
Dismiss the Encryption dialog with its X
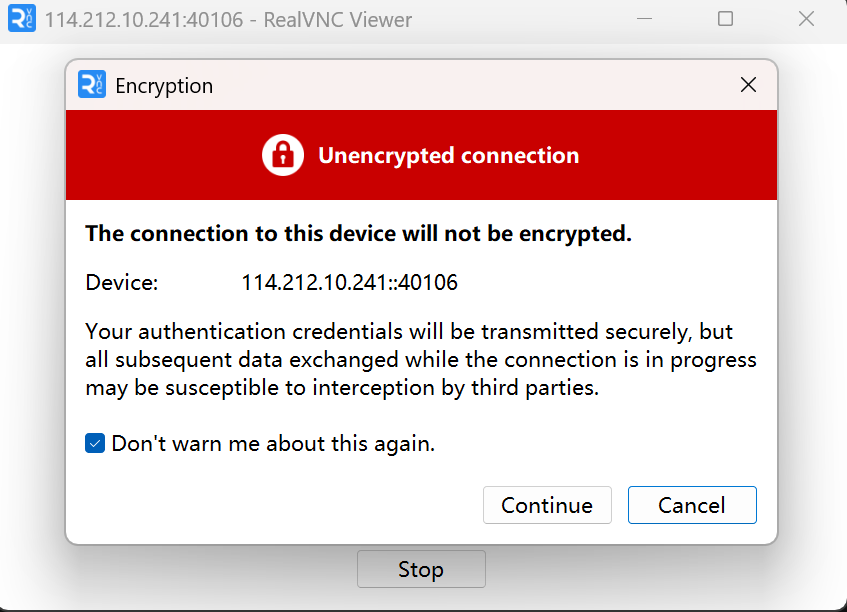click(748, 85)
